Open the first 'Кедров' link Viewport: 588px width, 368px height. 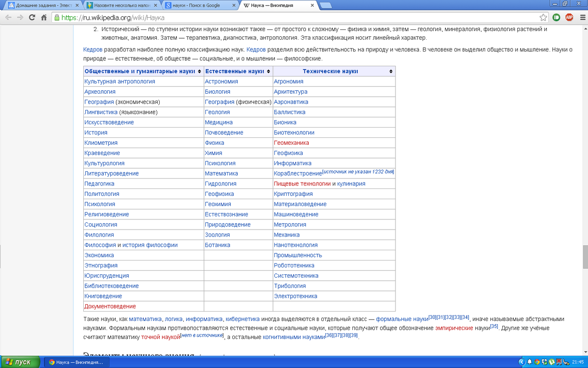point(93,50)
